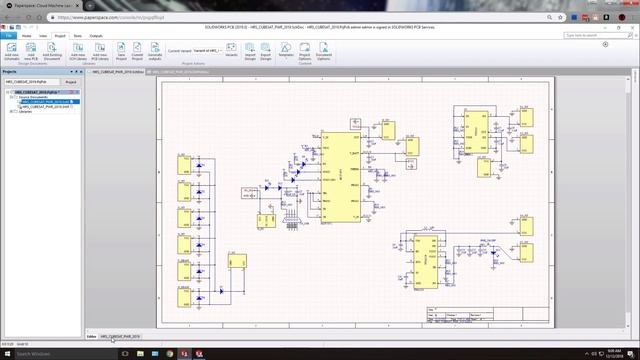Click quick-access save icon in title bar
The height and width of the screenshot is (360, 640).
[x=11, y=27]
